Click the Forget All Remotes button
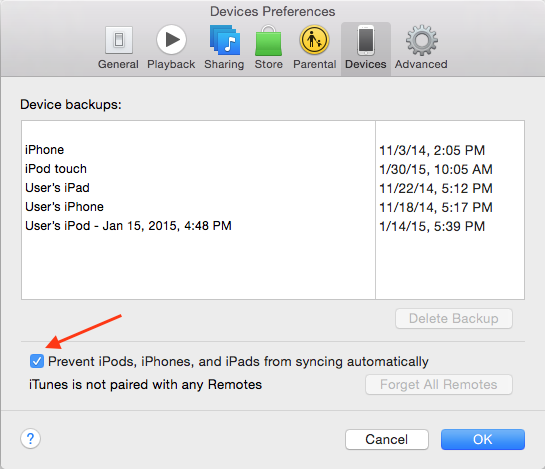This screenshot has width=545, height=469. 439,385
